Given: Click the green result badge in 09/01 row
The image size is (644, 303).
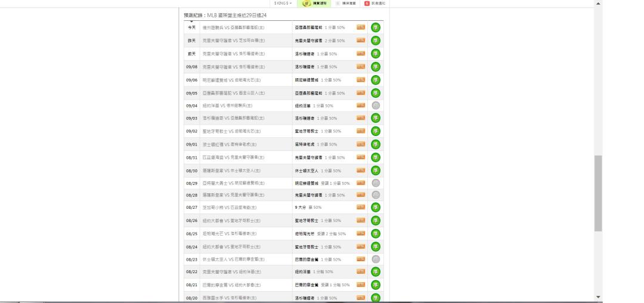Looking at the screenshot, I should pyautogui.click(x=376, y=144).
